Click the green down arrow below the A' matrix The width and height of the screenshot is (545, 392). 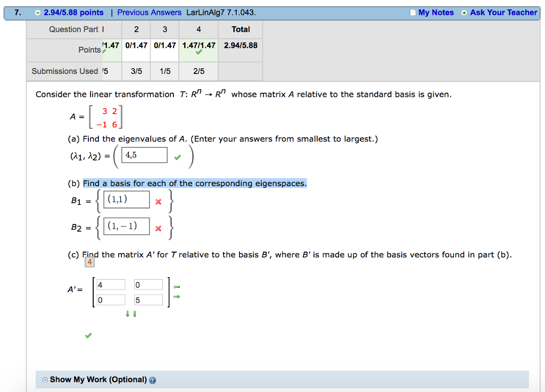pos(127,314)
